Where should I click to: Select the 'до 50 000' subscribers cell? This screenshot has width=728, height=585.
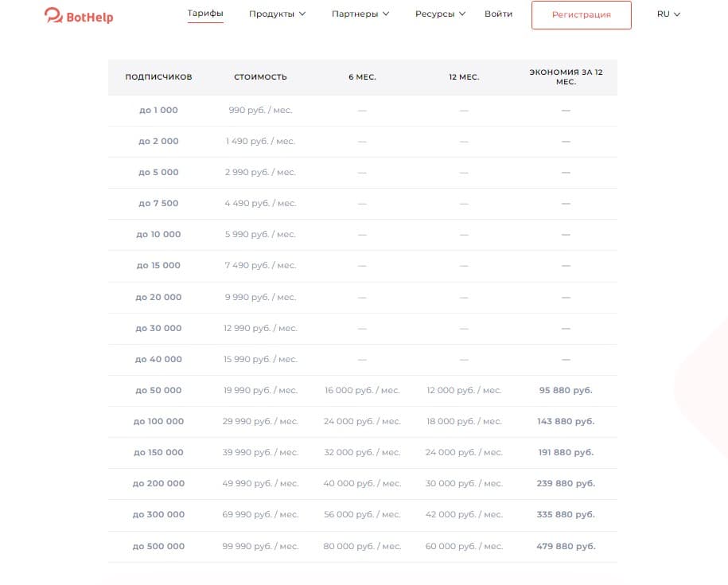tap(159, 391)
